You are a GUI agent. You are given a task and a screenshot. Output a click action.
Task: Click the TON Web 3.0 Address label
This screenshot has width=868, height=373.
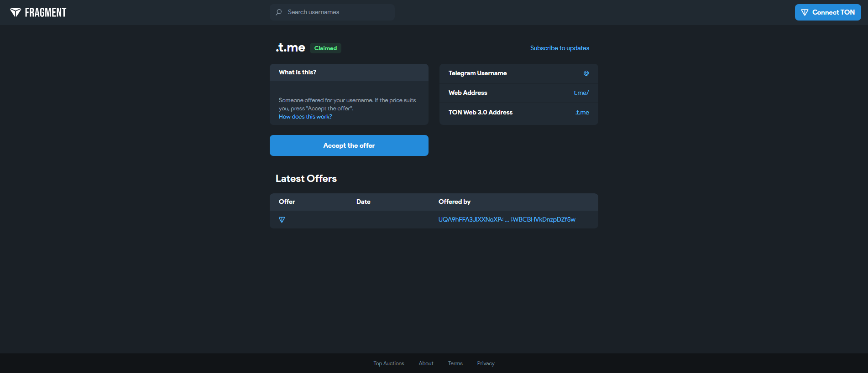click(x=481, y=112)
